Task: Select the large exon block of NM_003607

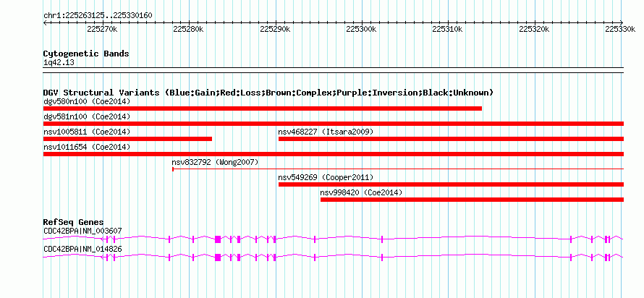Action: click(x=218, y=239)
